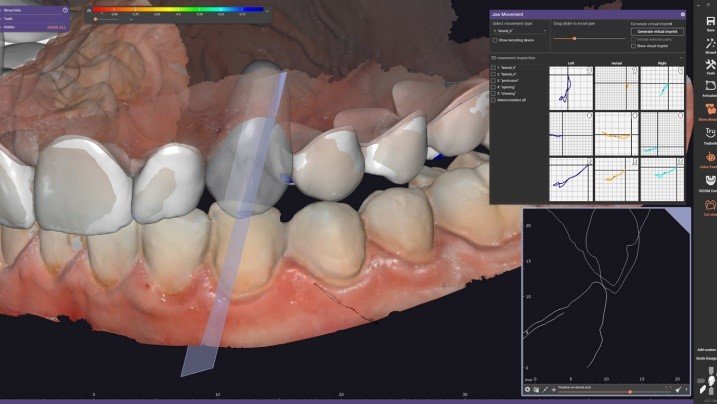
Task: Toggle the Show recording device checkbox
Action: [496, 40]
